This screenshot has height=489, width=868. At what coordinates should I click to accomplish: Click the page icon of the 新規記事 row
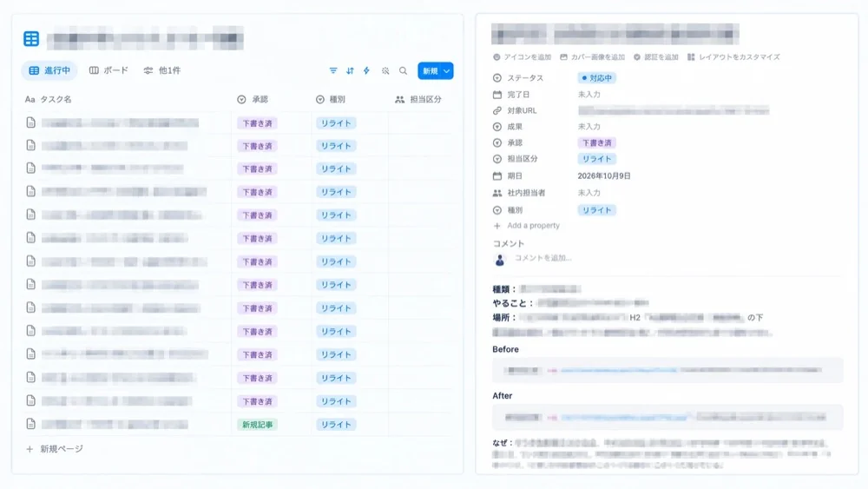click(x=31, y=424)
